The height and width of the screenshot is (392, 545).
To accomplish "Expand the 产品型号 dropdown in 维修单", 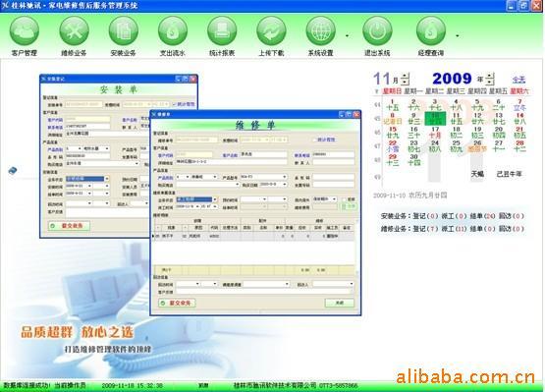I will (x=285, y=177).
